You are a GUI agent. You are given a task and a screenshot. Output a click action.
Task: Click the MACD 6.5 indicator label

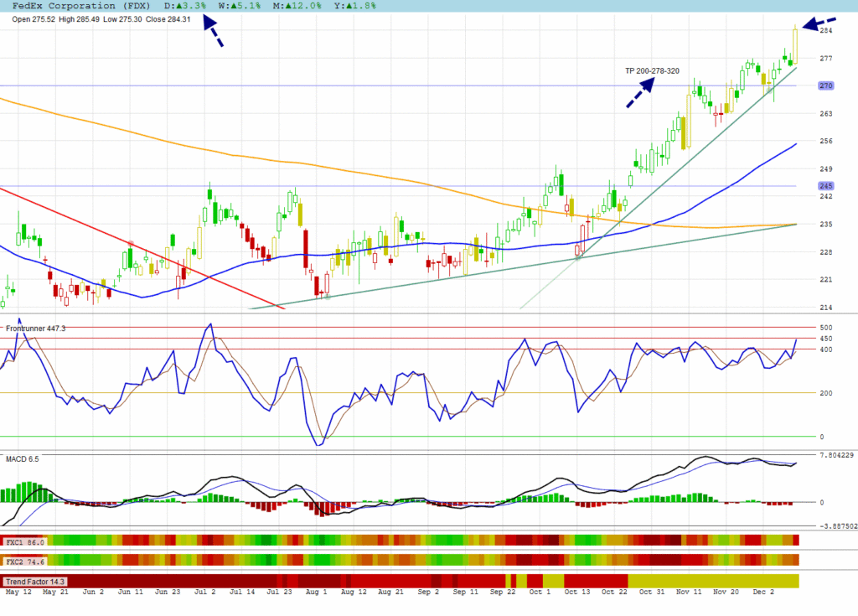tap(23, 459)
